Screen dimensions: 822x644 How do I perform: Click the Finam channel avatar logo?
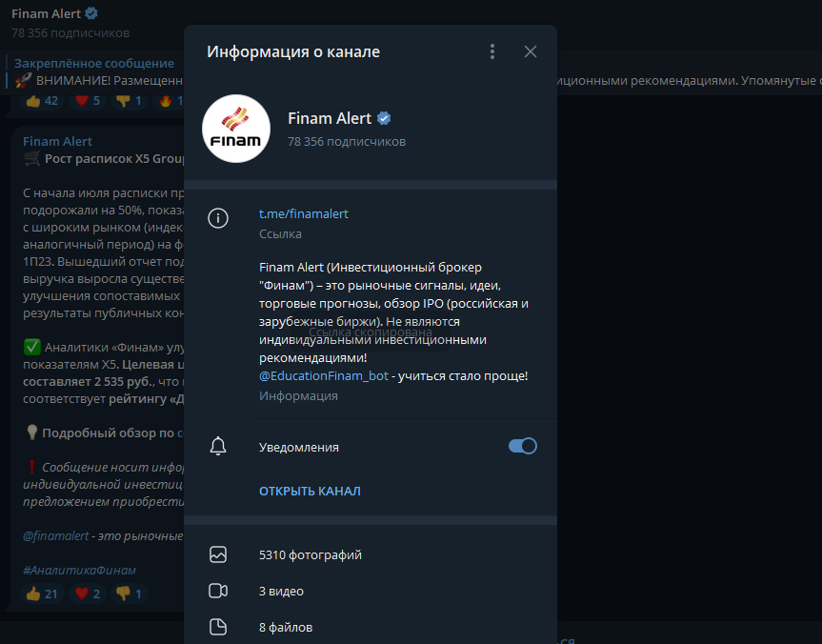coord(235,128)
